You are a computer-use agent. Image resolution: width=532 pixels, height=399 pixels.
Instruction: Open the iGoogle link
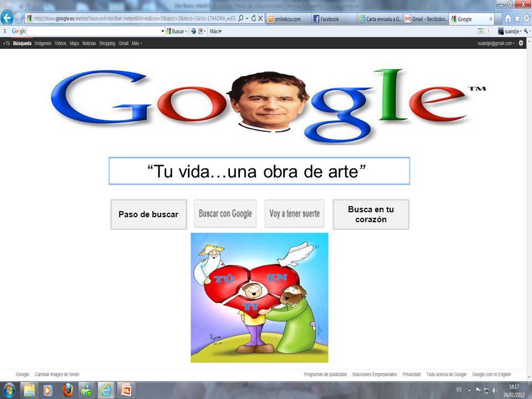point(22,375)
